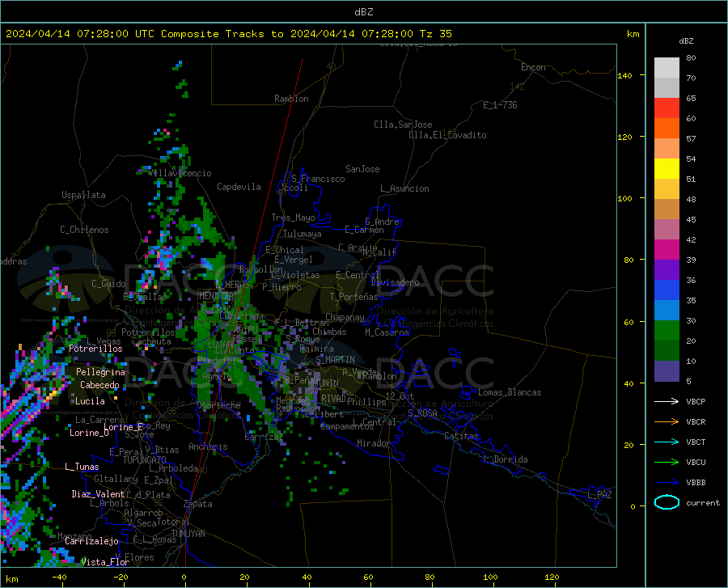
Task: Click the Clla.El_Cavadito map label
Action: click(447, 135)
